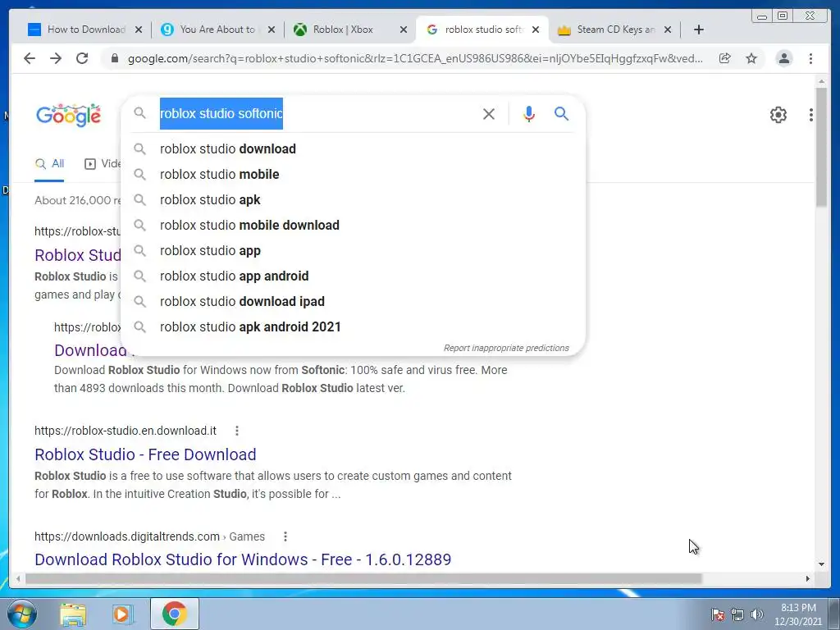Open Google vertical dots menu beside the gear
Image resolution: width=840 pixels, height=630 pixels.
[811, 115]
